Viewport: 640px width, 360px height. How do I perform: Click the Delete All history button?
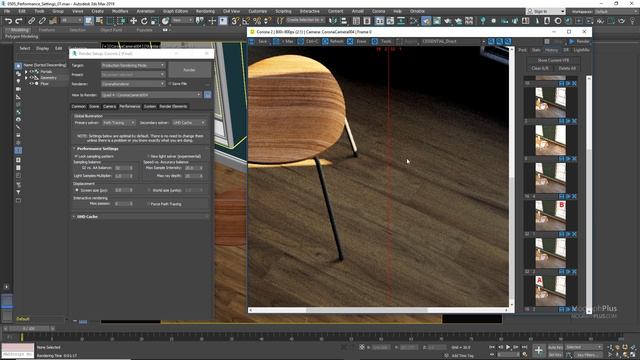567,68
